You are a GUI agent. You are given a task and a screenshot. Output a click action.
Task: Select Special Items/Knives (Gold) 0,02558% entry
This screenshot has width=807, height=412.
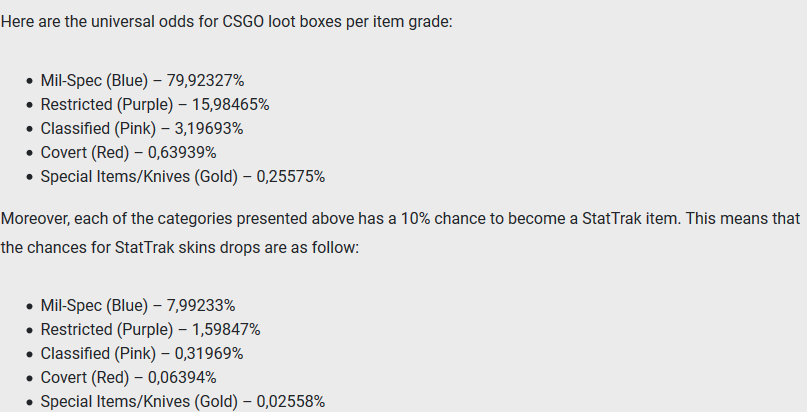point(183,402)
